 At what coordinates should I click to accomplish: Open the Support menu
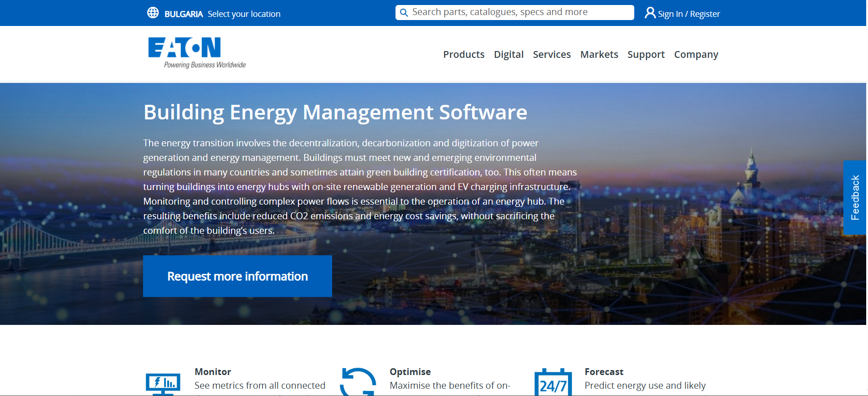click(x=646, y=55)
